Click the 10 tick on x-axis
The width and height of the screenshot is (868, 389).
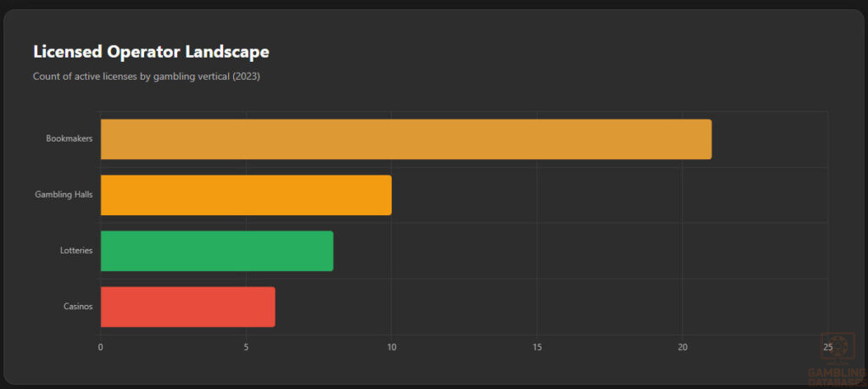point(392,347)
